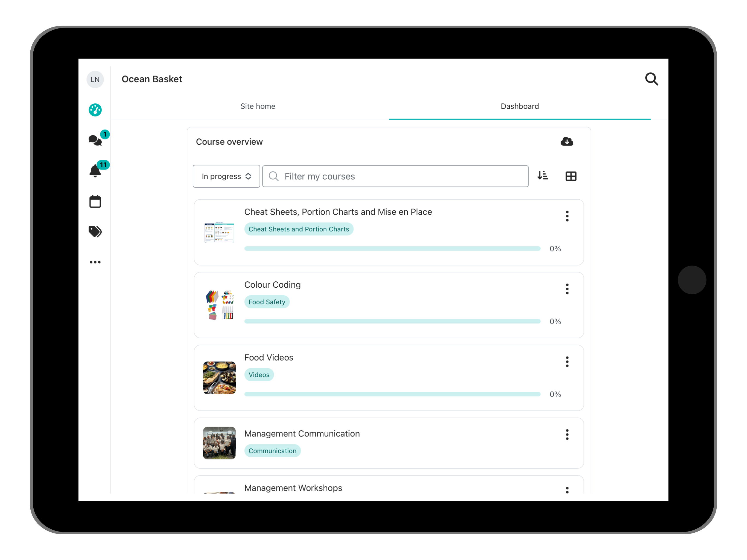
Task: Open options menu for Cheat Sheets course
Action: (x=567, y=216)
